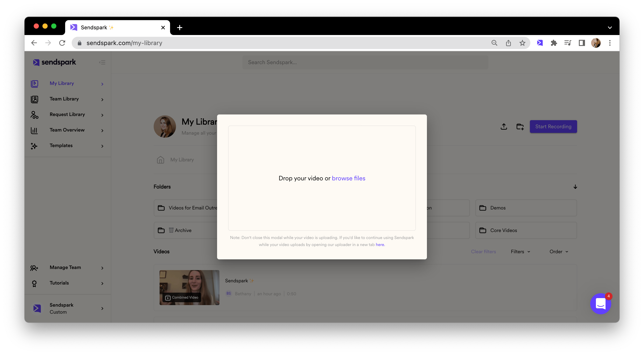Click the Chrome profile avatar
The height and width of the screenshot is (355, 644).
[x=596, y=43]
